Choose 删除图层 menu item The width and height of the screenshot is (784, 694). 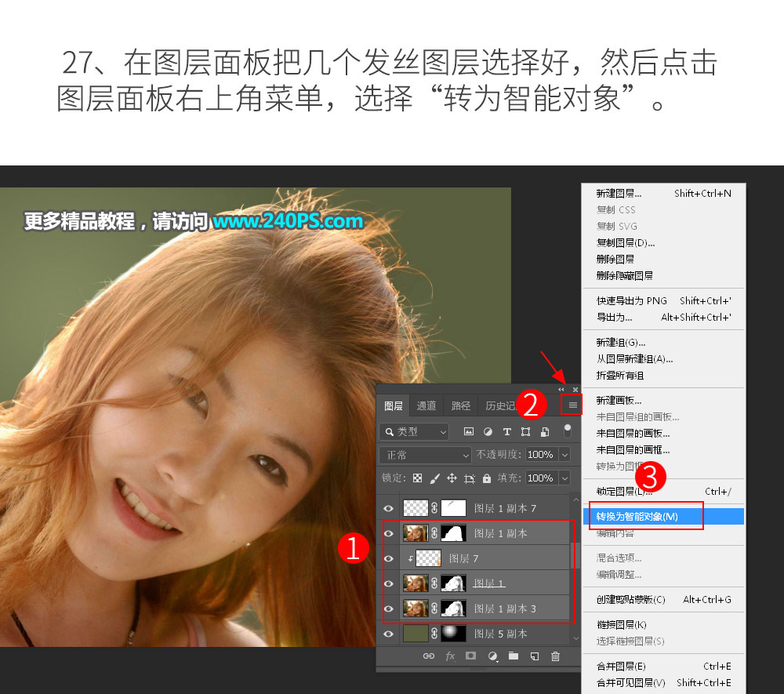(663, 259)
